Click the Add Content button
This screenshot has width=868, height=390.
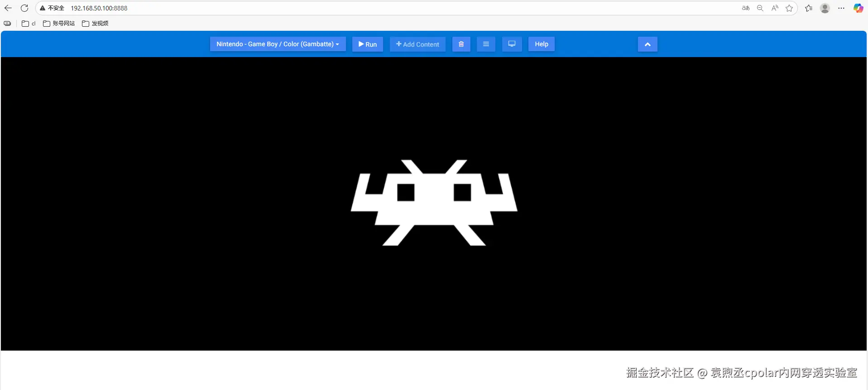tap(417, 44)
